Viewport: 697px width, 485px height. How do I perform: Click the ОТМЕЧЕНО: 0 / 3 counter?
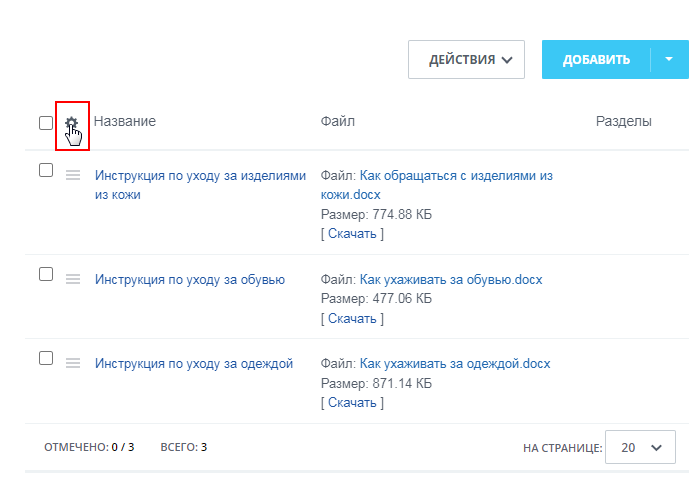pos(89,447)
